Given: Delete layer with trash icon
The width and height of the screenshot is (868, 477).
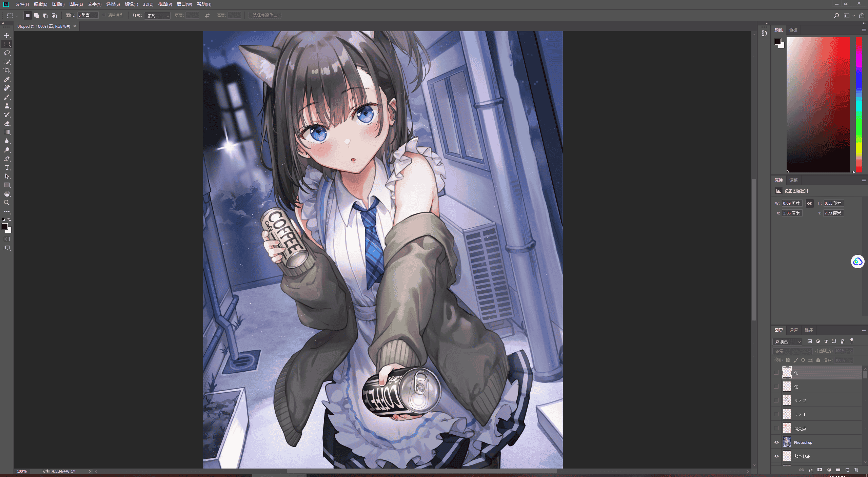Looking at the screenshot, I should [856, 470].
